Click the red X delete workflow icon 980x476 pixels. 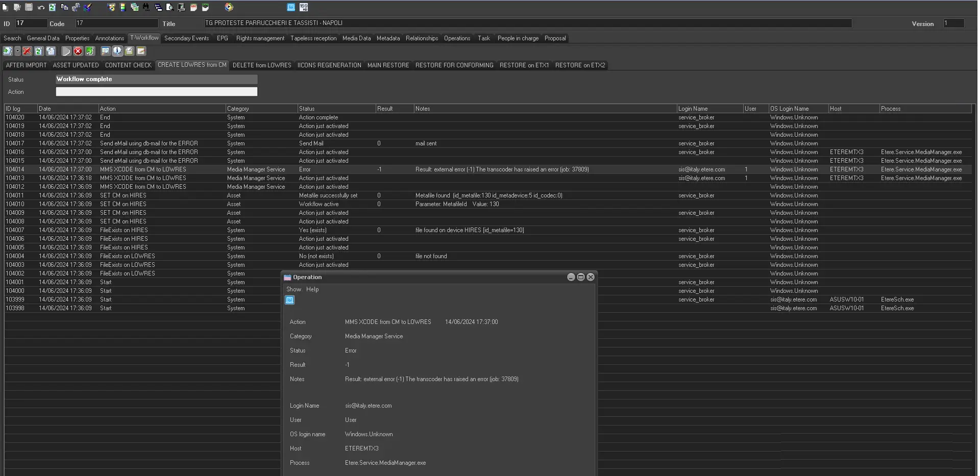pyautogui.click(x=27, y=51)
